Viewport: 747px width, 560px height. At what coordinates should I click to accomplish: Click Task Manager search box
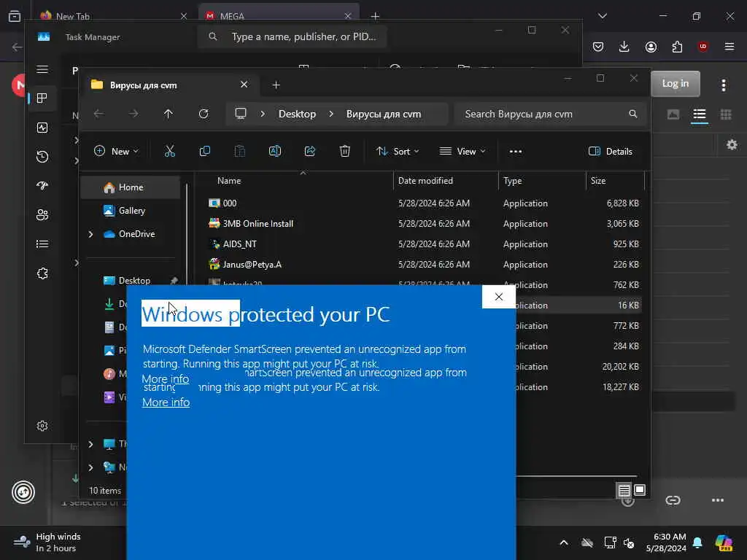click(292, 36)
